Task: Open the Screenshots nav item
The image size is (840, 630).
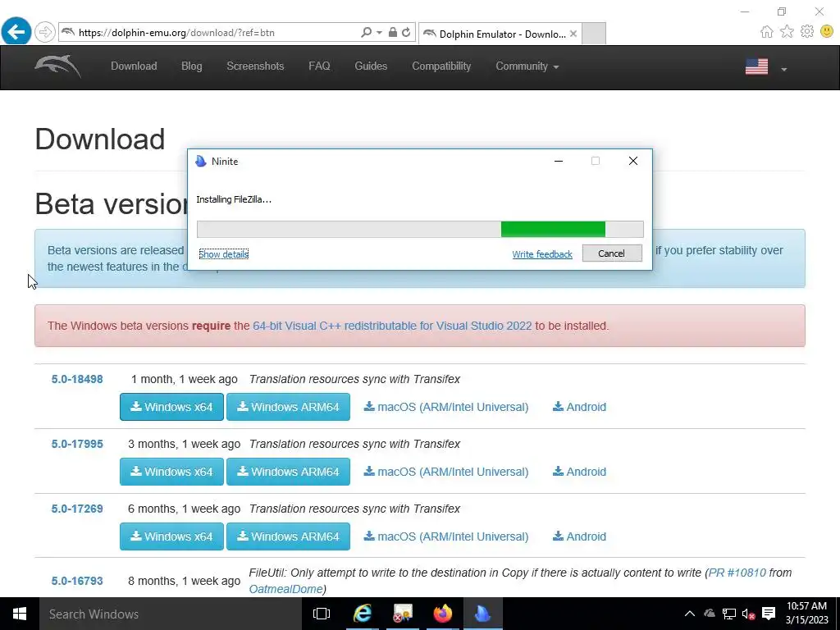Action: (x=255, y=66)
